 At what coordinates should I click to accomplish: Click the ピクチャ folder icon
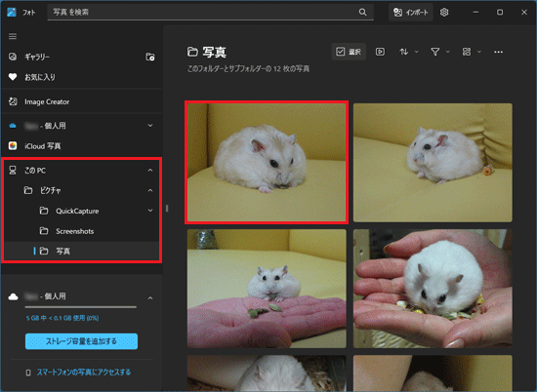pos(28,190)
